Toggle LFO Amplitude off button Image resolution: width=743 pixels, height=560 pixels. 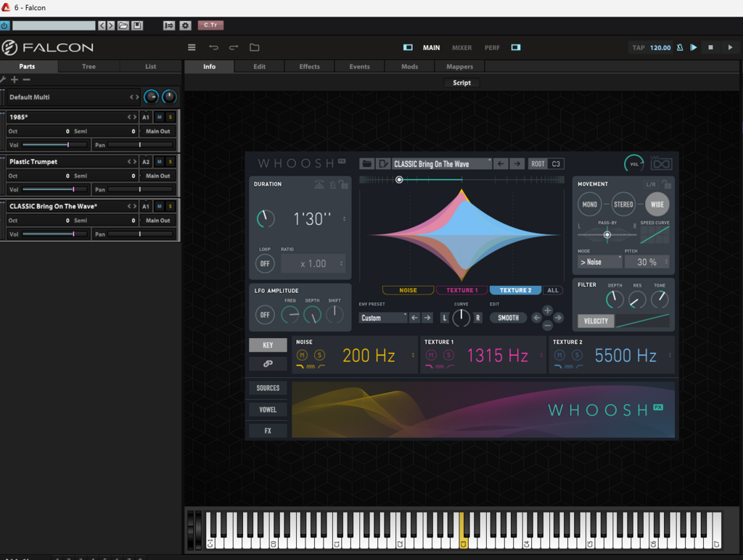[x=265, y=315]
